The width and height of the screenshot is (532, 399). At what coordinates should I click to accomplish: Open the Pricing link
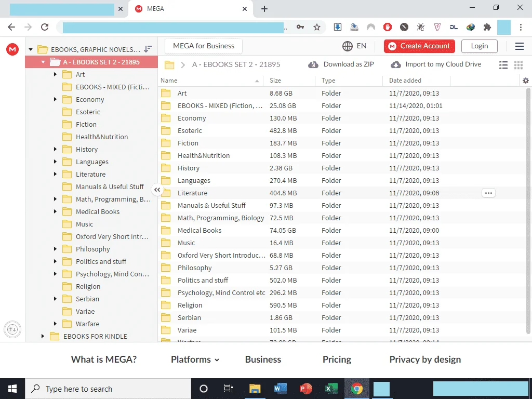(x=337, y=360)
